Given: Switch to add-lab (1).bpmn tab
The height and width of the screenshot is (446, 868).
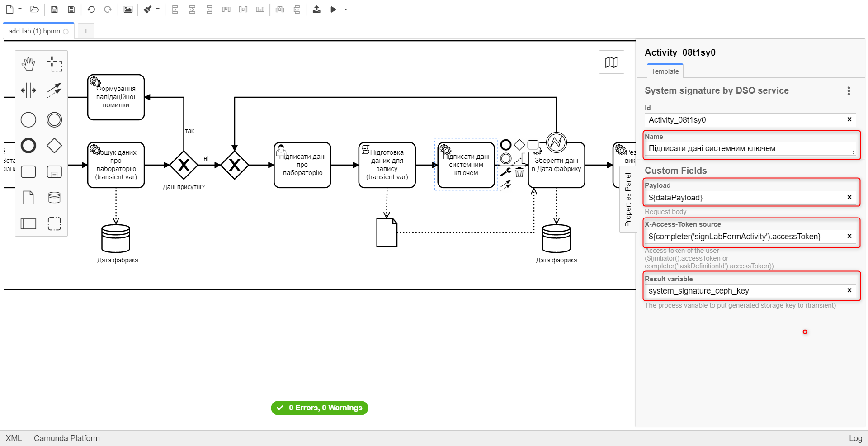Looking at the screenshot, I should pyautogui.click(x=38, y=31).
